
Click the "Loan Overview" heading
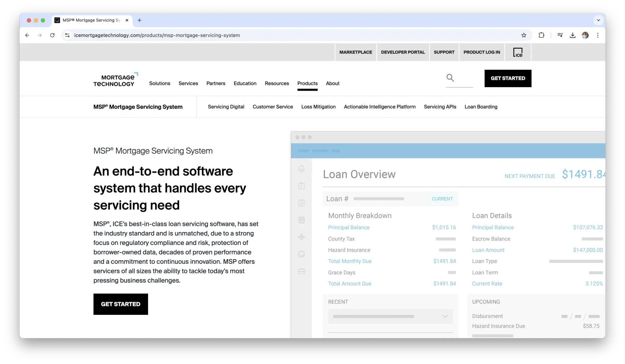point(359,174)
